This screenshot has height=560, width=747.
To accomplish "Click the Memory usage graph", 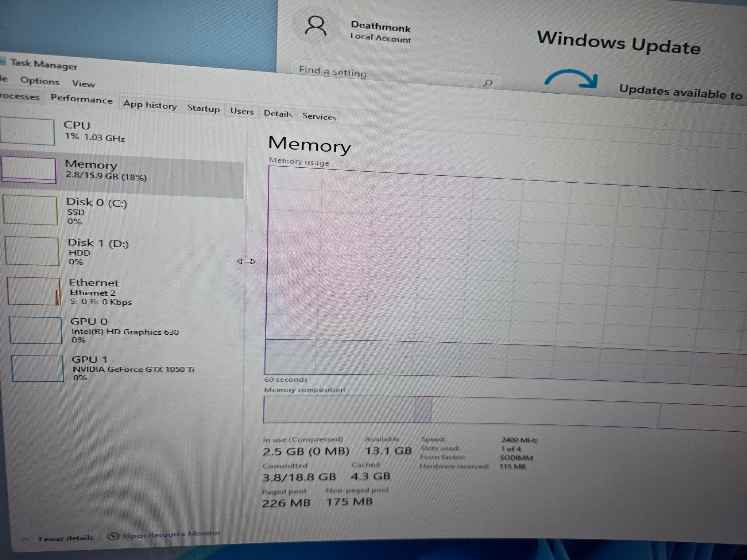I will click(x=507, y=275).
